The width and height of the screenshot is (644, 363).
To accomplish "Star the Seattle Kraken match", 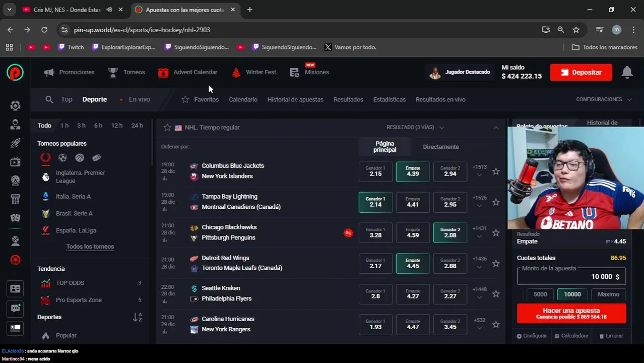I will tap(496, 294).
